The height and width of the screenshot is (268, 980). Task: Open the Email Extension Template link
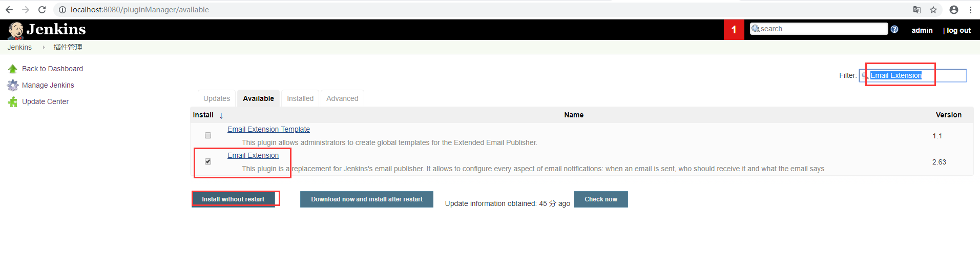click(268, 129)
